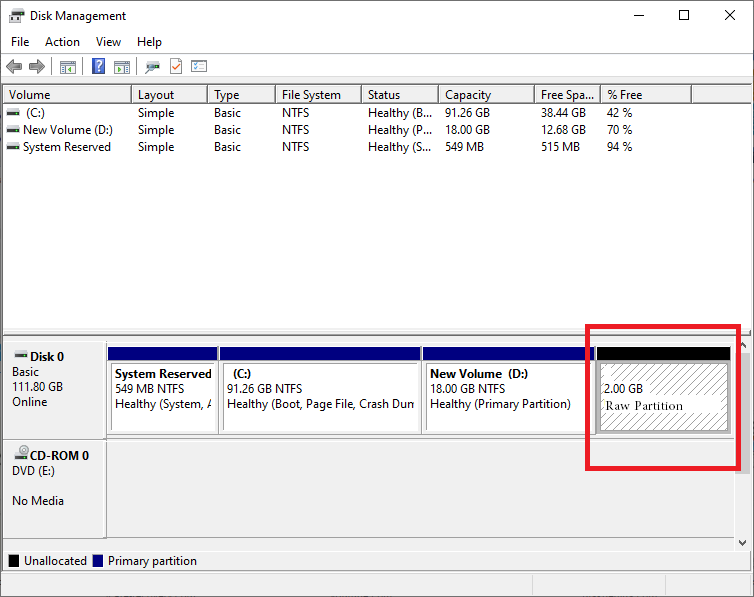Open the File menu

[20, 42]
